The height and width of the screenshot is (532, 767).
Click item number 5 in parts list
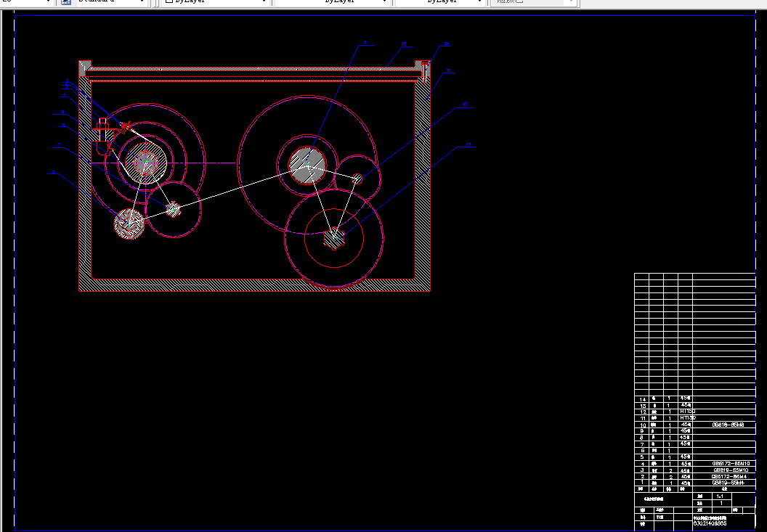point(642,457)
